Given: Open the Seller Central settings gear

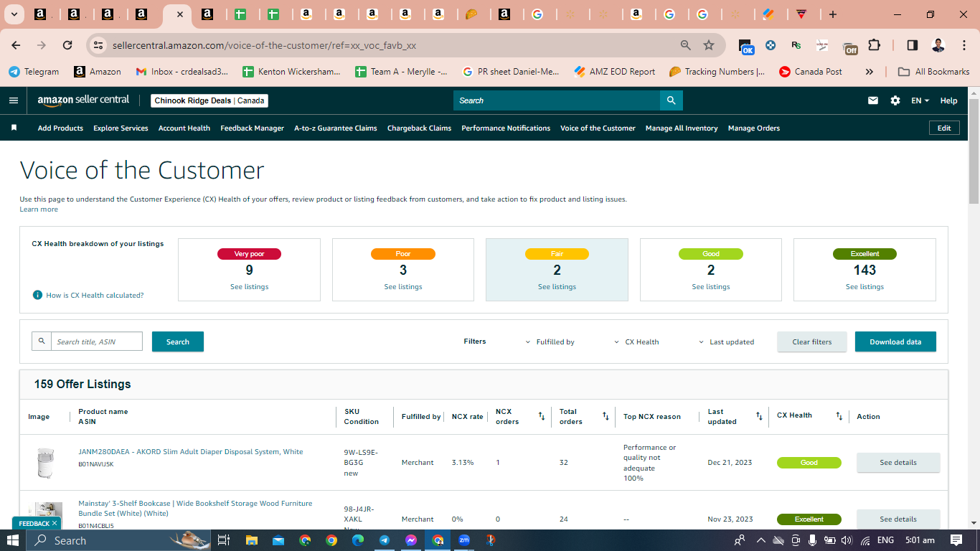Looking at the screenshot, I should [895, 100].
